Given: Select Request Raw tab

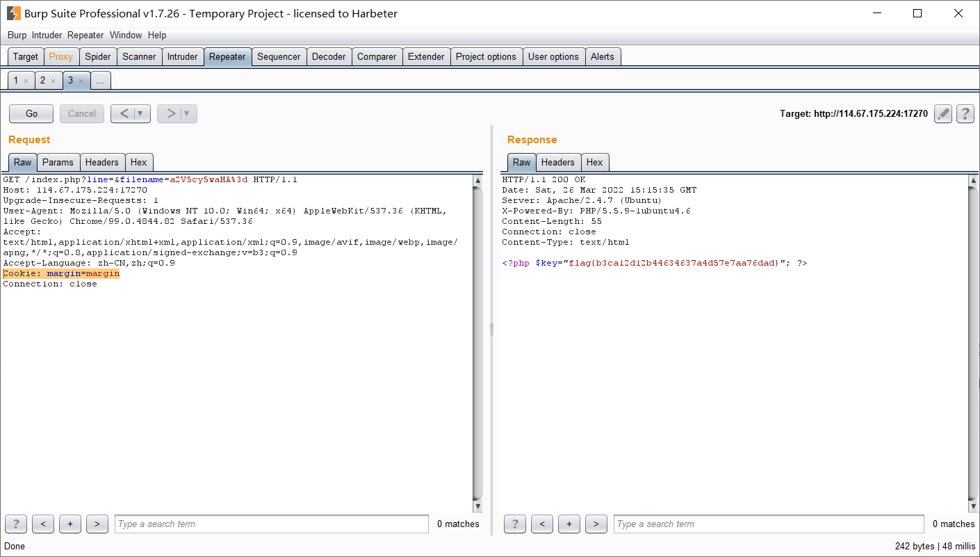Looking at the screenshot, I should pyautogui.click(x=23, y=162).
